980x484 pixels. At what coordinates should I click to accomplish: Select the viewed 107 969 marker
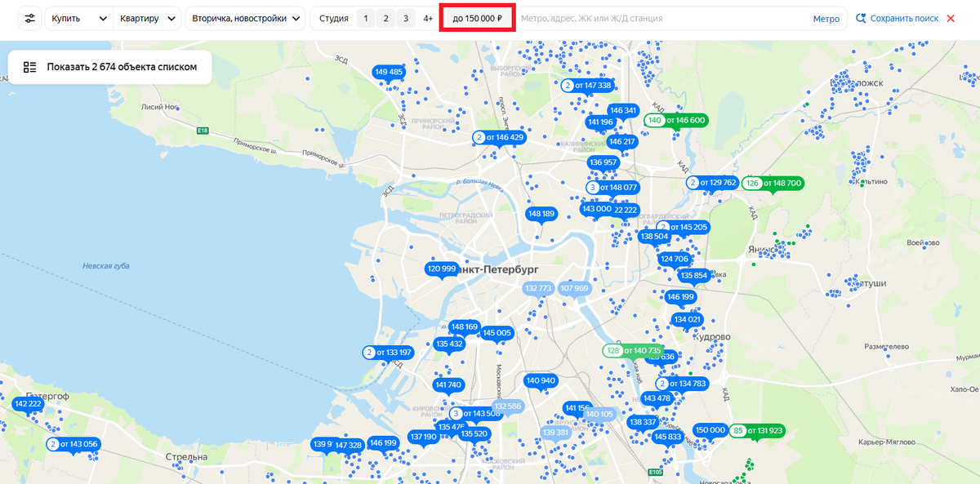tap(575, 288)
